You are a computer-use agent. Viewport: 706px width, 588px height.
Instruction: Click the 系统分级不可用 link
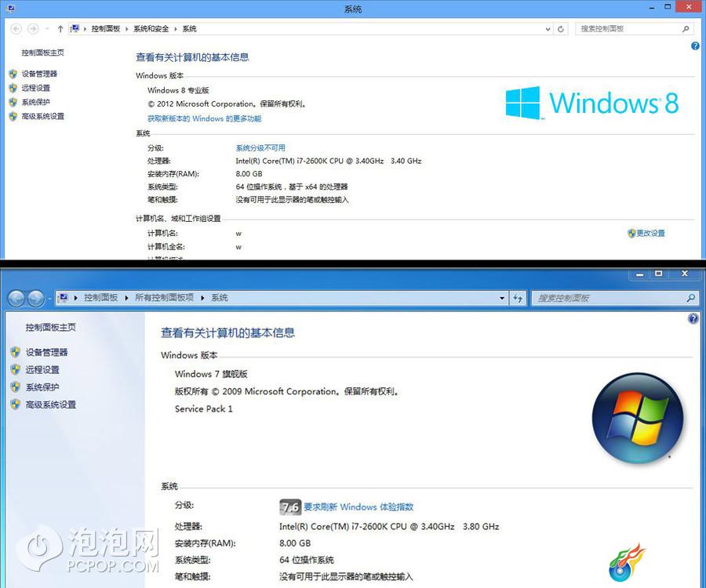click(x=260, y=147)
